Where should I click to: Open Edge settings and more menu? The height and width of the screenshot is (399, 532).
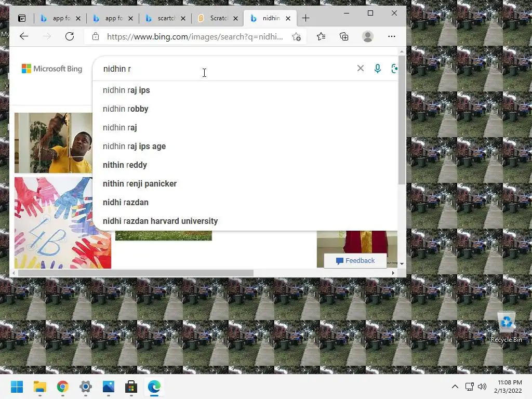point(392,36)
